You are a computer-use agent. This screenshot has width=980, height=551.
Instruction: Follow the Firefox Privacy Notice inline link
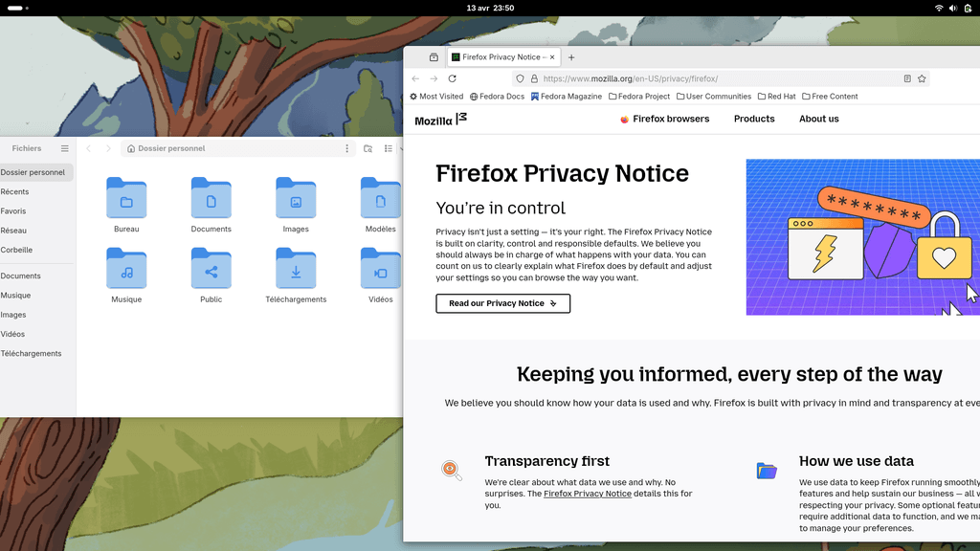(588, 494)
